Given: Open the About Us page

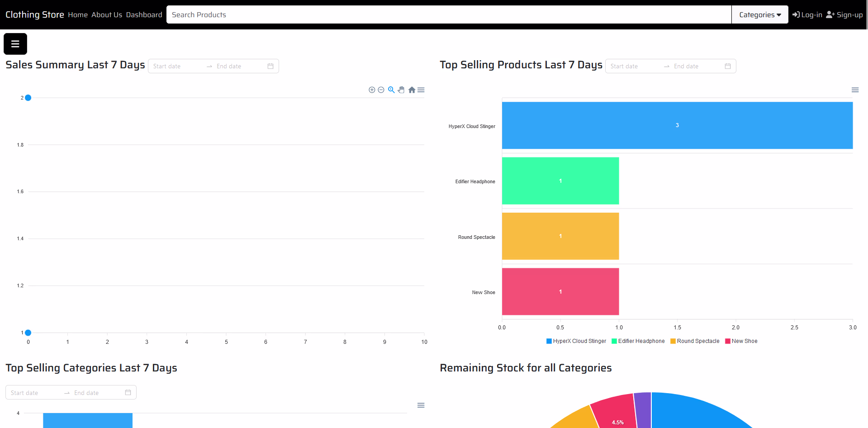Looking at the screenshot, I should pyautogui.click(x=107, y=15).
